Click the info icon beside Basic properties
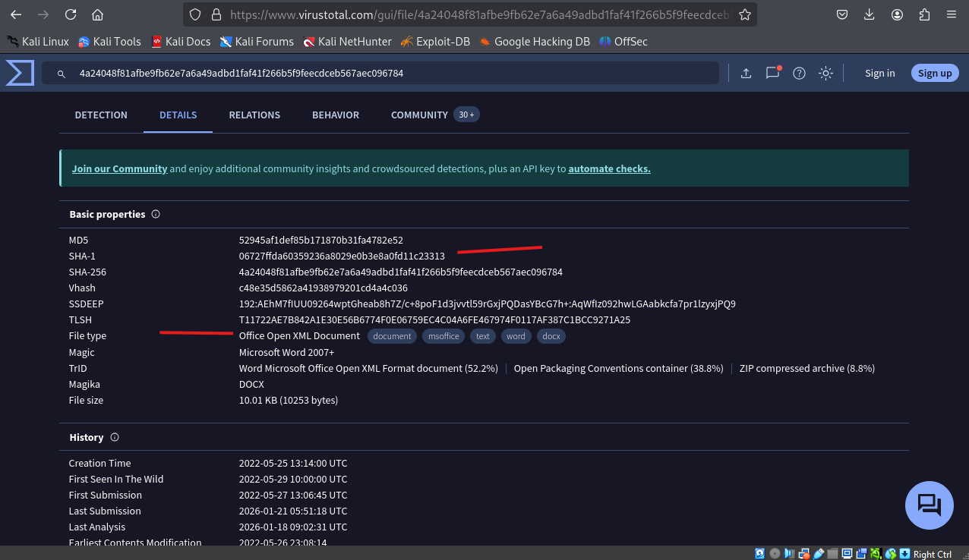Viewport: 969px width, 560px height. [156, 214]
